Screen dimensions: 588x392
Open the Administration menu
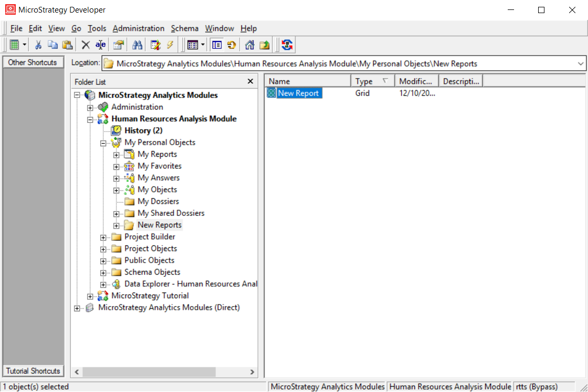(138, 28)
